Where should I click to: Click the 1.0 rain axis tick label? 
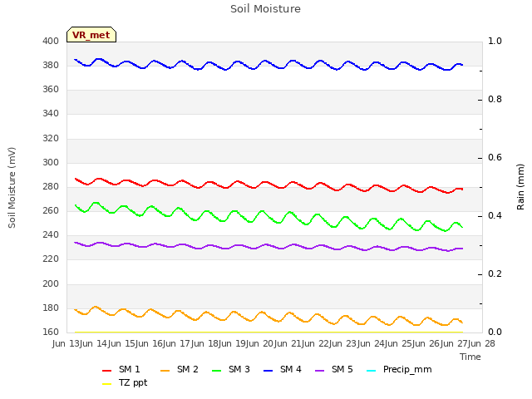coord(495,41)
